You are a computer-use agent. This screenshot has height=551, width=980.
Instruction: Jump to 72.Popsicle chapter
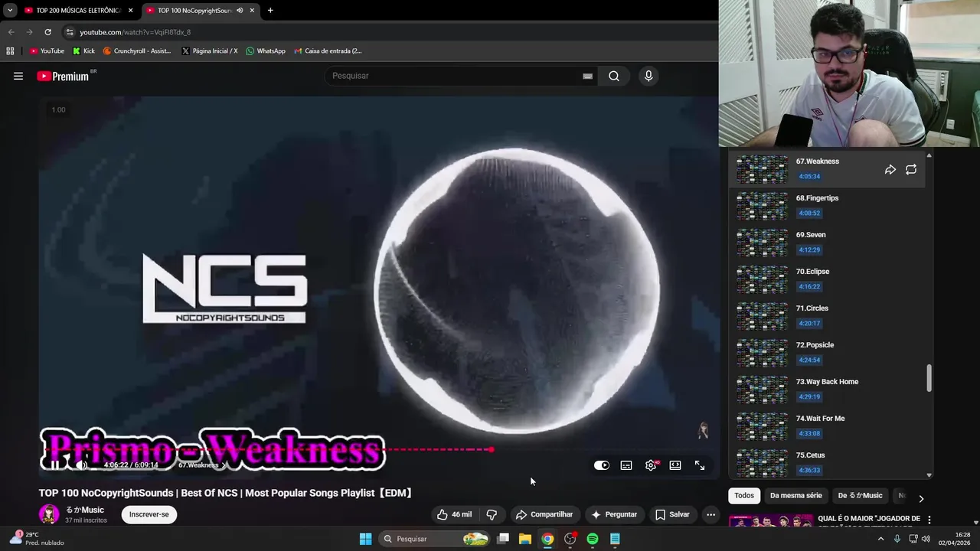pyautogui.click(x=827, y=353)
